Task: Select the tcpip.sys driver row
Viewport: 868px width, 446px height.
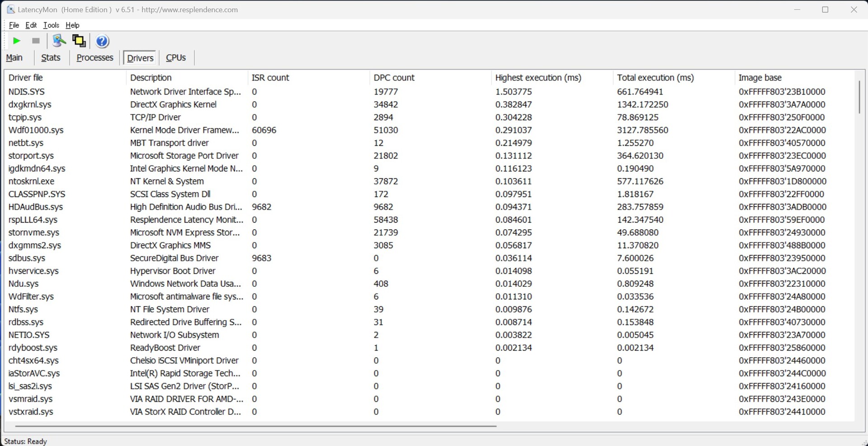Action: [429, 117]
